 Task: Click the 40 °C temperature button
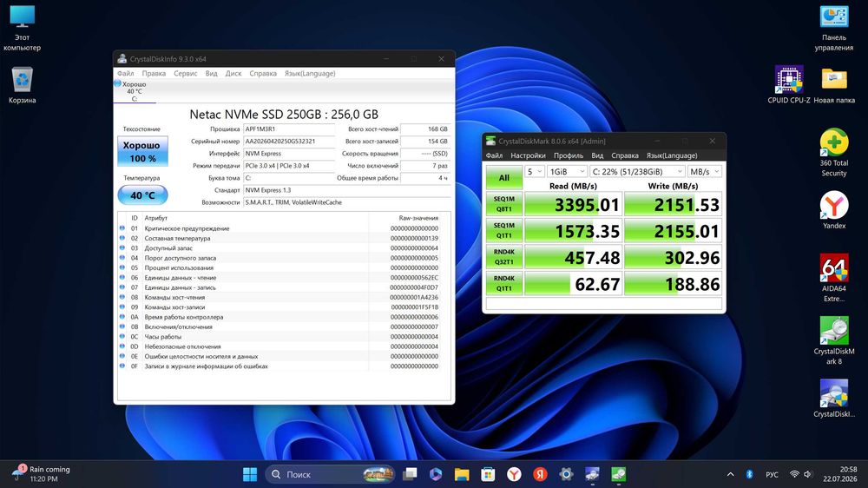pyautogui.click(x=142, y=195)
